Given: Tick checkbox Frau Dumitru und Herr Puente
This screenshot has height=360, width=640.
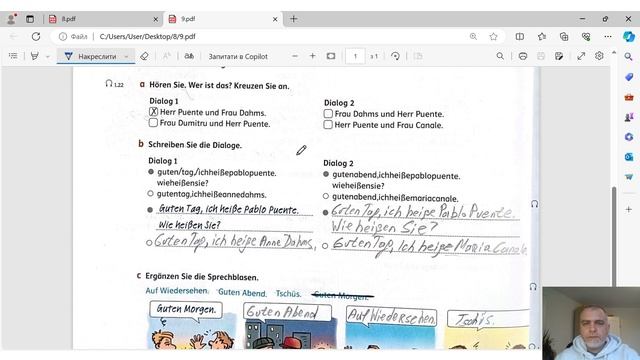Looking at the screenshot, I should [153, 122].
